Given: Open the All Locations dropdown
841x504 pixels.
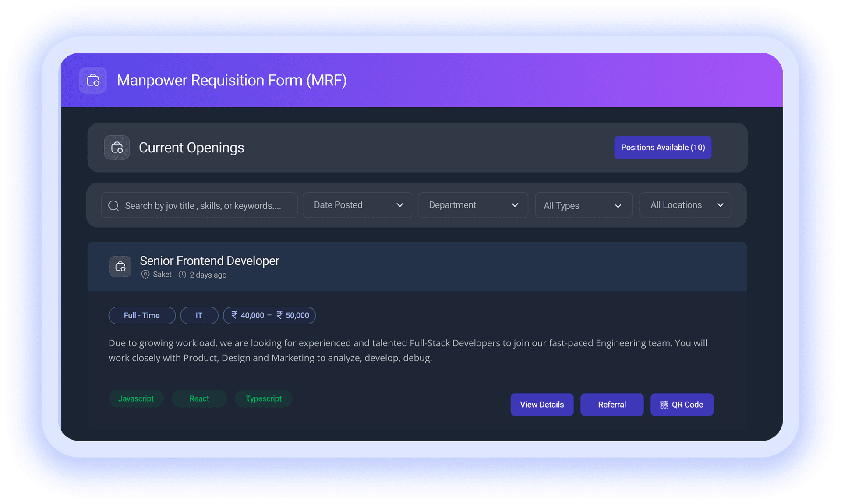Looking at the screenshot, I should 685,205.
